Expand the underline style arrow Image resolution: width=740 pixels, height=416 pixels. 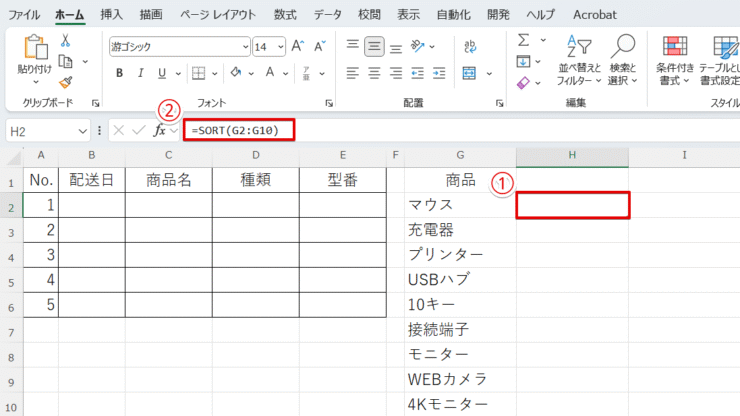pyautogui.click(x=178, y=74)
